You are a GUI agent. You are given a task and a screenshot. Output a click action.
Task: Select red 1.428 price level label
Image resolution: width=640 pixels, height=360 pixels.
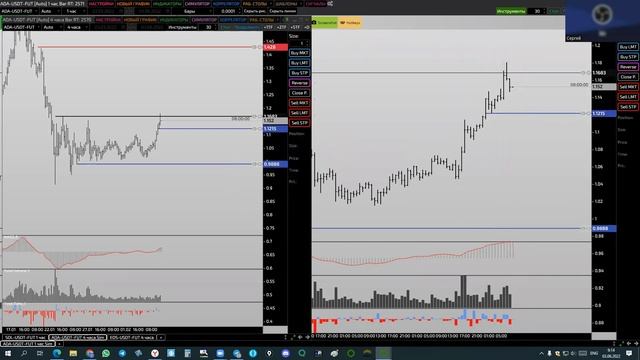point(276,47)
